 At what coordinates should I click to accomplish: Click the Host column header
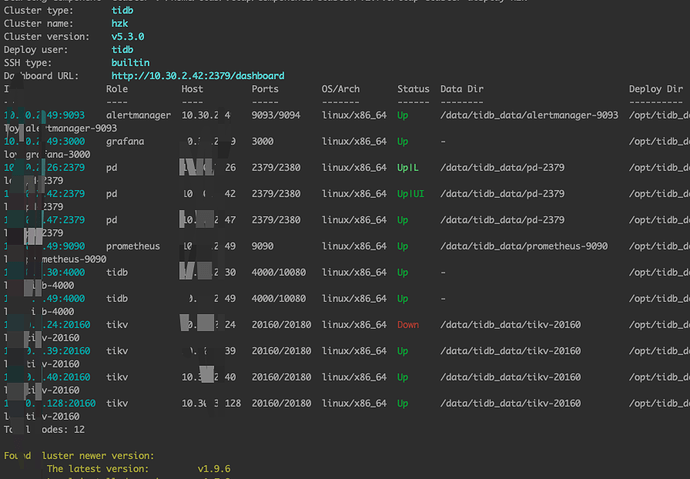(192, 89)
